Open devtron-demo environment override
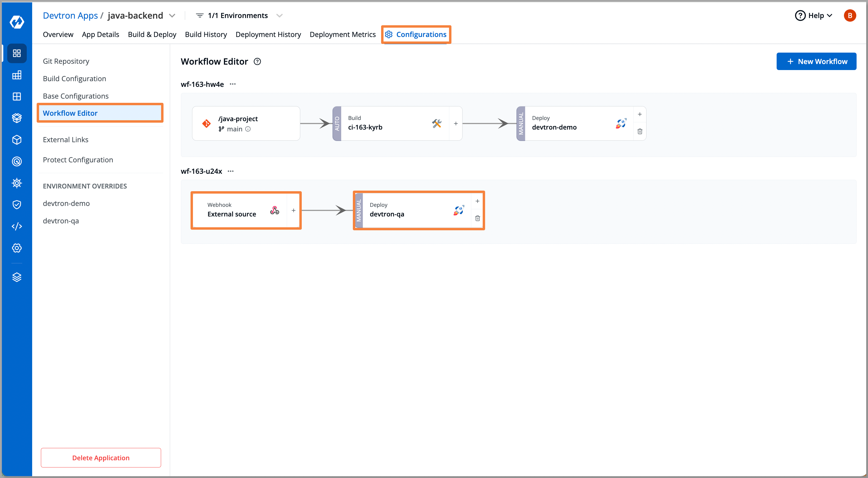 coord(66,203)
